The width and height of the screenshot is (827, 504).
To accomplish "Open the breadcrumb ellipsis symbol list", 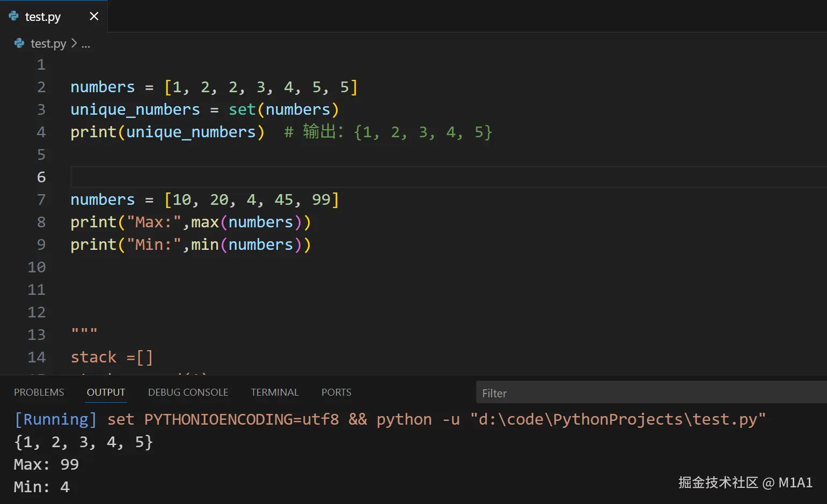I will point(85,44).
